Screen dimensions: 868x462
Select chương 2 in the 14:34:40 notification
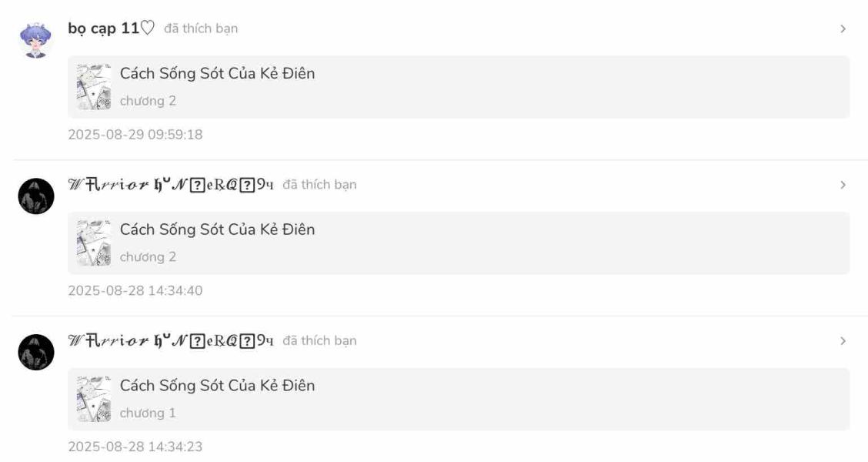pos(148,257)
